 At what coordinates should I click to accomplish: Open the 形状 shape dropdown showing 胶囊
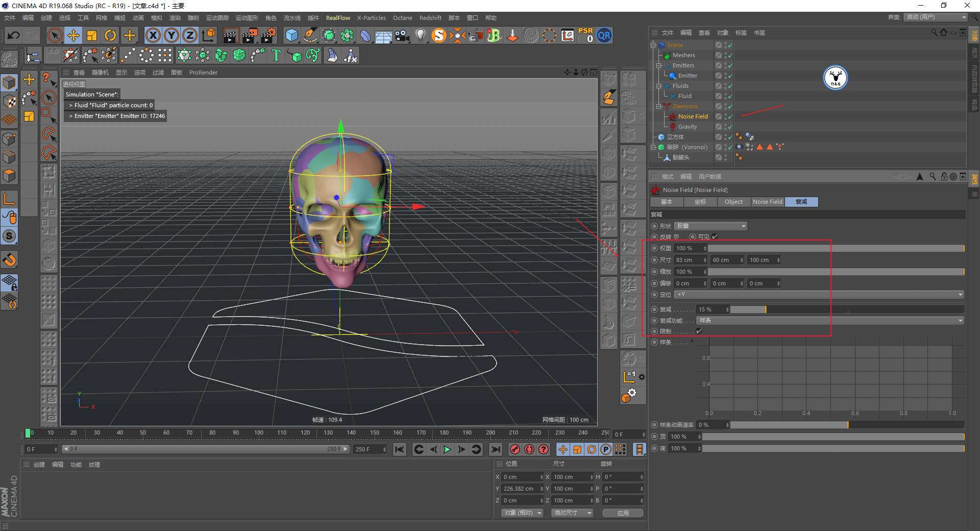(x=710, y=226)
